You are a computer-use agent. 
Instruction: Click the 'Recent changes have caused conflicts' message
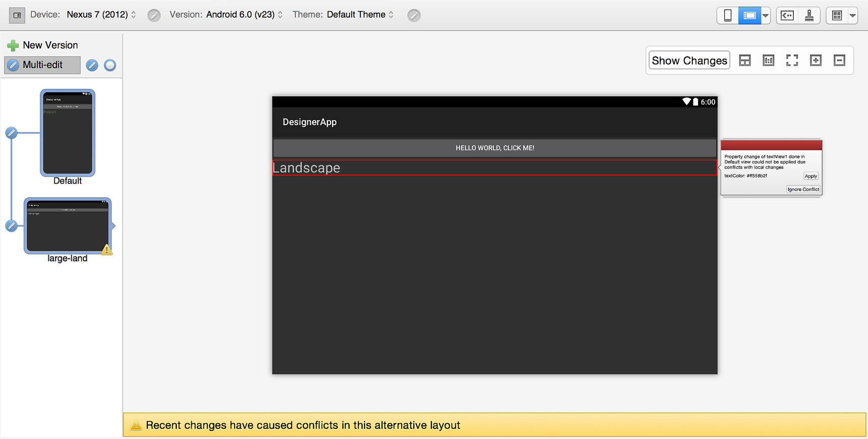click(x=303, y=425)
